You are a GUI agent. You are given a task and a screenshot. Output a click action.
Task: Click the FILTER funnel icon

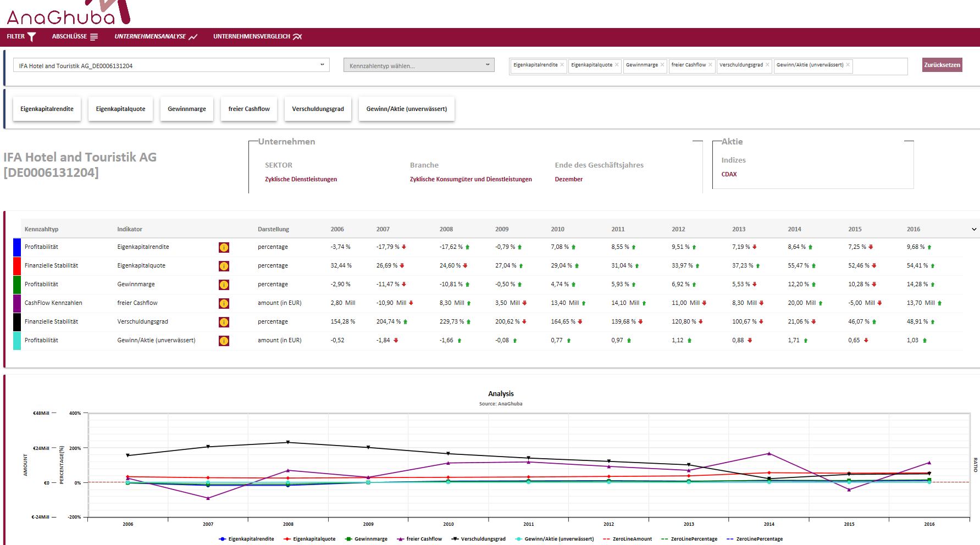pyautogui.click(x=32, y=37)
